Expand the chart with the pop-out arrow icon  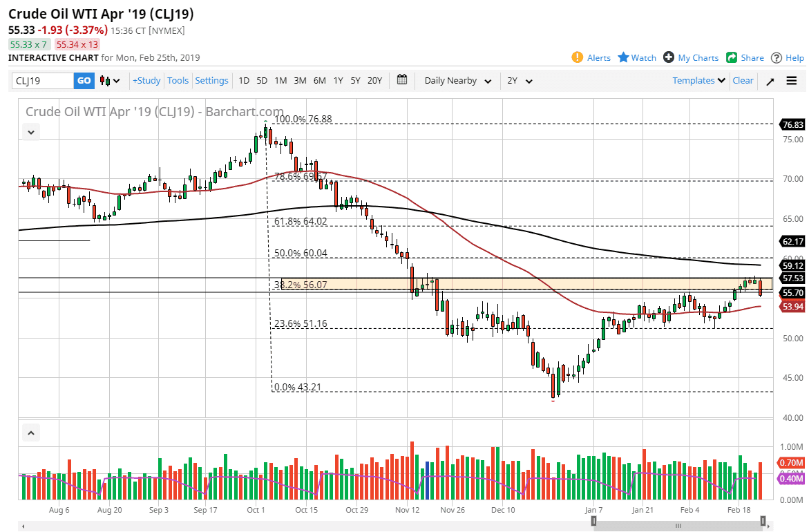tap(770, 81)
